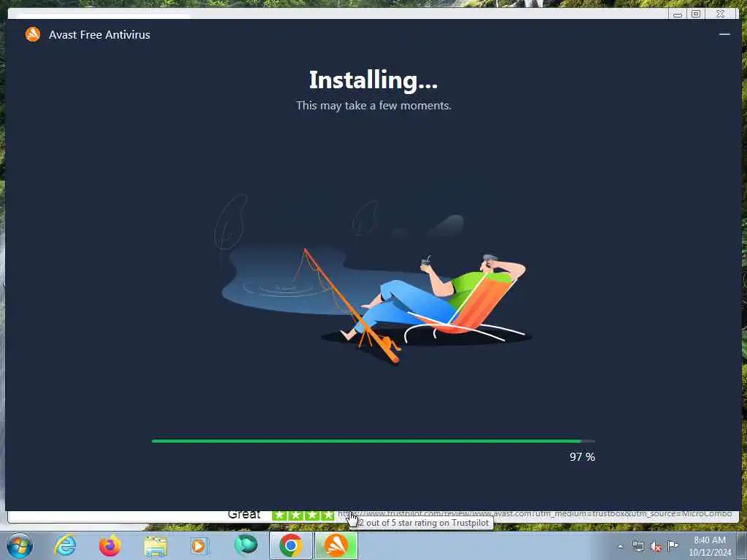The width and height of the screenshot is (747, 560).
Task: Minimize the Avast installer with the dash button
Action: click(724, 34)
